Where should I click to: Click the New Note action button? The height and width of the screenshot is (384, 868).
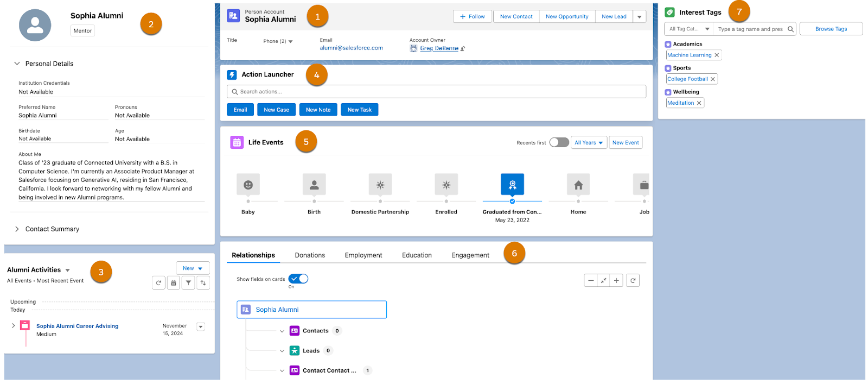click(x=318, y=110)
